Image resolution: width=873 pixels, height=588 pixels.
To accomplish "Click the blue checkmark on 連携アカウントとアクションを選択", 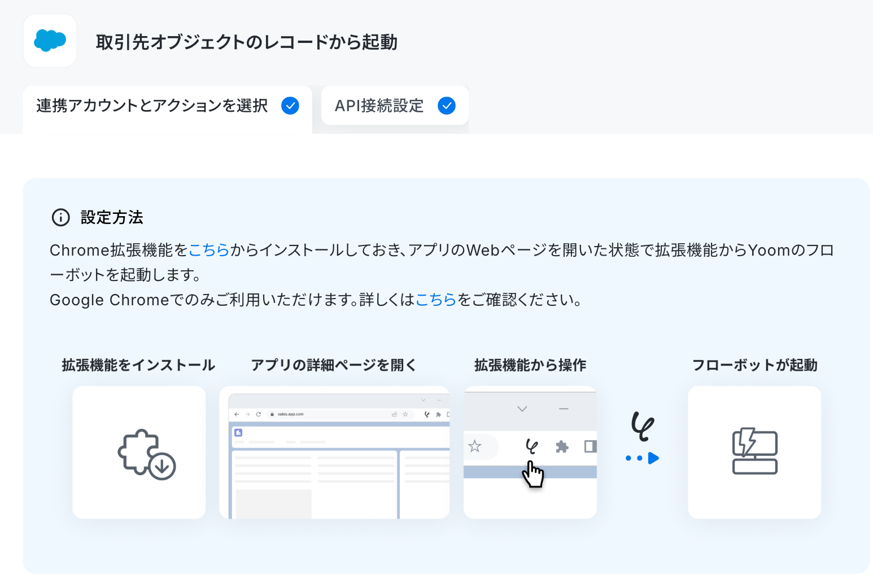I will click(x=290, y=106).
